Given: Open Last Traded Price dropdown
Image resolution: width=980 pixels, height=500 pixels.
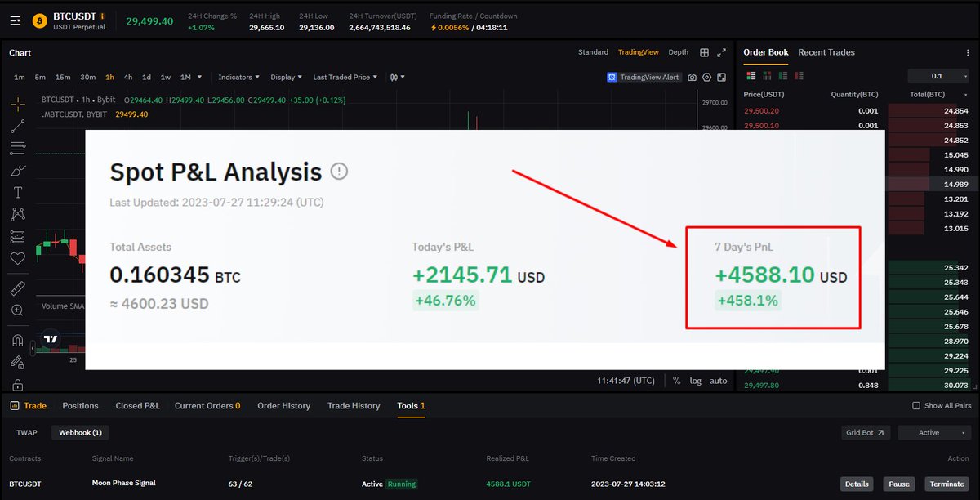Looking at the screenshot, I should pos(345,77).
